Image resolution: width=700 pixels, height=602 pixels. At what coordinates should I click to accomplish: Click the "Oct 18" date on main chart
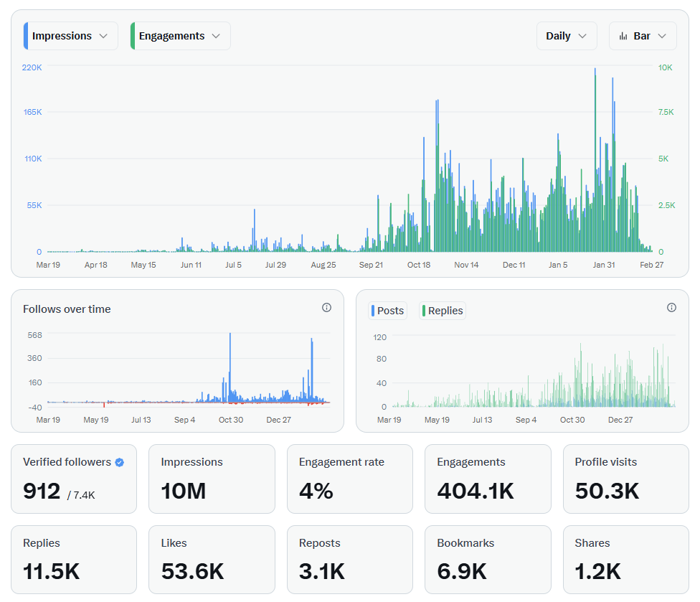pos(419,265)
